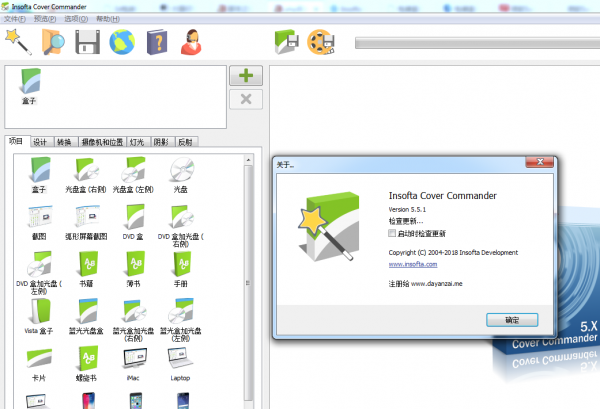Image resolution: width=600 pixels, height=409 pixels.
Task: Select the 盒子 item in the scene list
Action: (29, 86)
